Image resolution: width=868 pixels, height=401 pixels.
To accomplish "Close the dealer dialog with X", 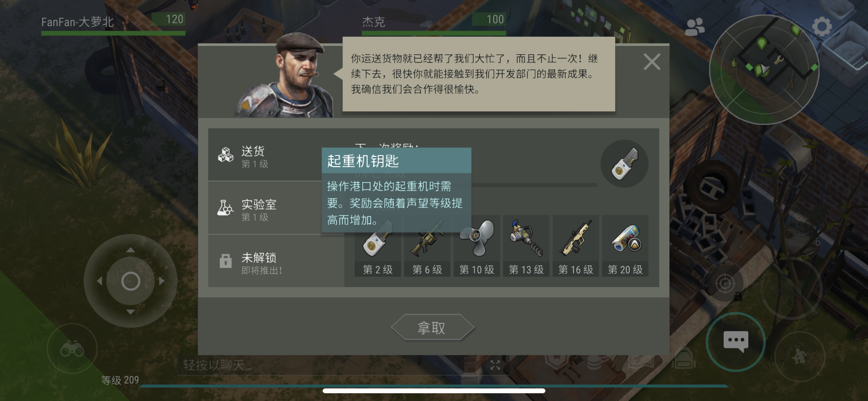I will click(652, 62).
